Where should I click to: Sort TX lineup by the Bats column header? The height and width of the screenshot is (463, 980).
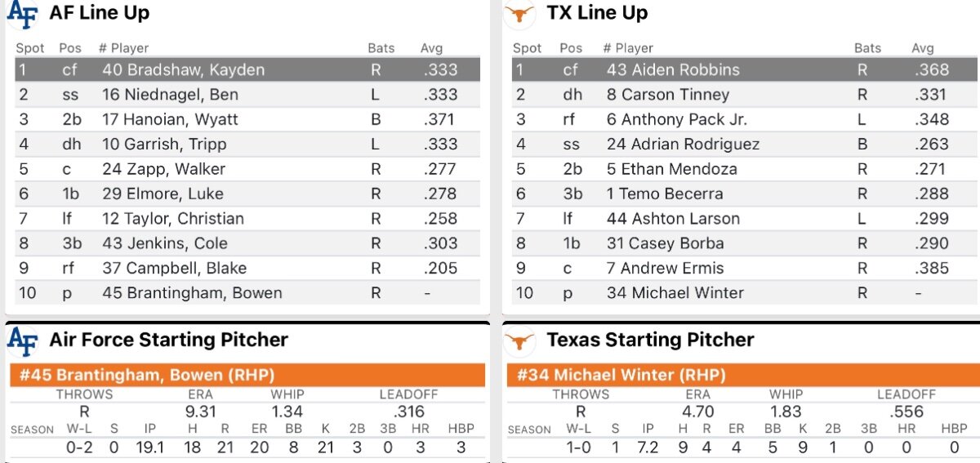coord(867,48)
